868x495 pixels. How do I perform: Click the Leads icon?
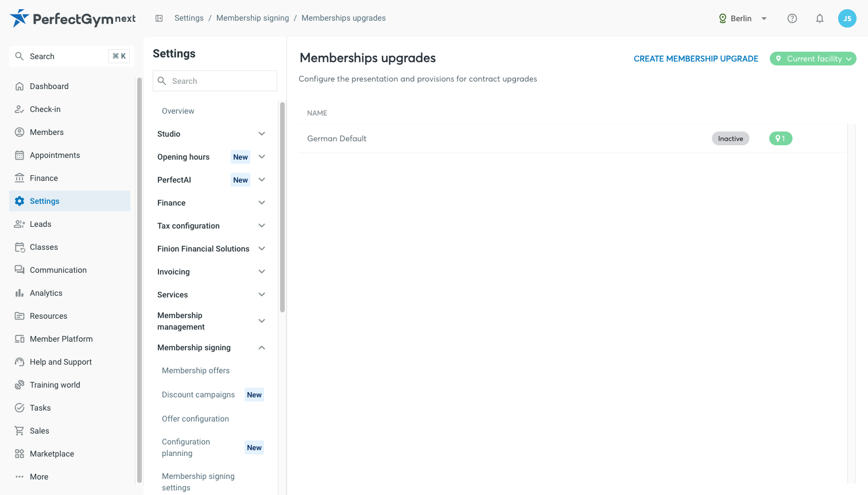(20, 224)
